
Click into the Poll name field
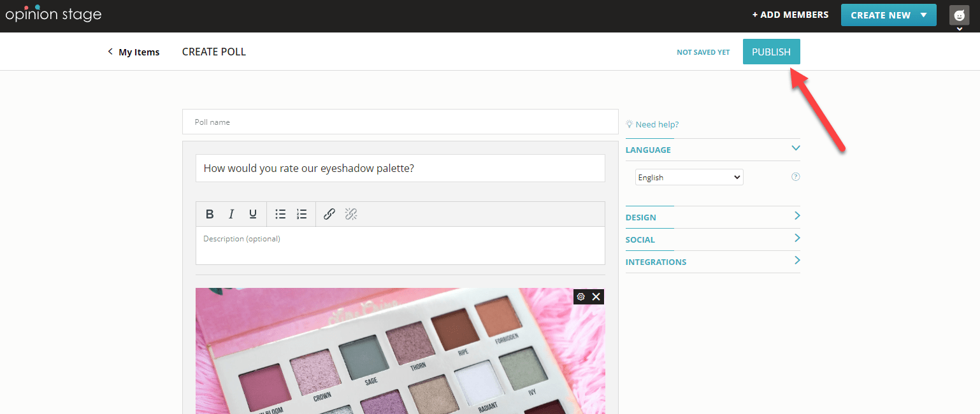400,122
